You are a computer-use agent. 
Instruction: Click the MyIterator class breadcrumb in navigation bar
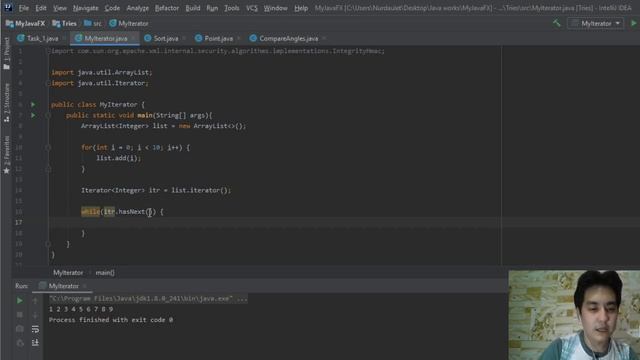click(129, 23)
